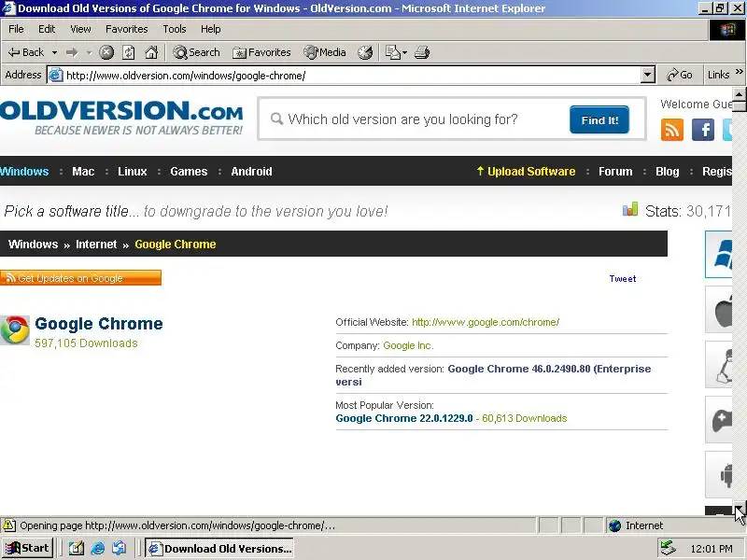Click the Back arrow toolbar button

(26, 52)
